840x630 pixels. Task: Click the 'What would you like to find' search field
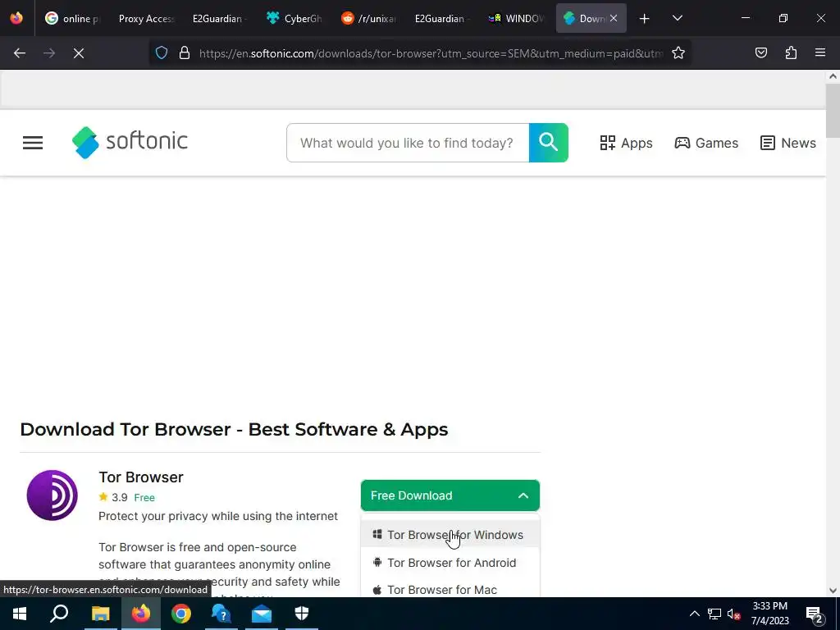tap(408, 143)
